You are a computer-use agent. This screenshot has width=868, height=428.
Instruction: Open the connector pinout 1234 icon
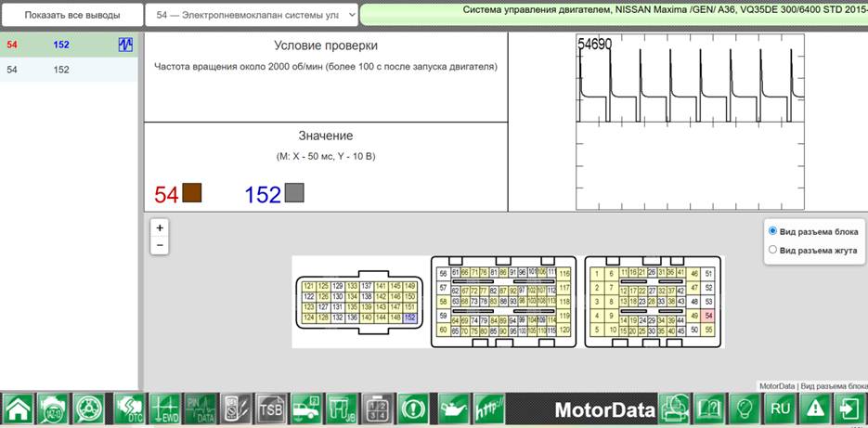point(378,409)
